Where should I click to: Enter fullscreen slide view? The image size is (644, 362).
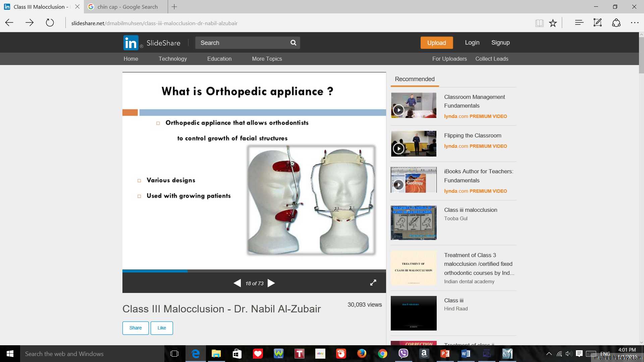click(373, 283)
